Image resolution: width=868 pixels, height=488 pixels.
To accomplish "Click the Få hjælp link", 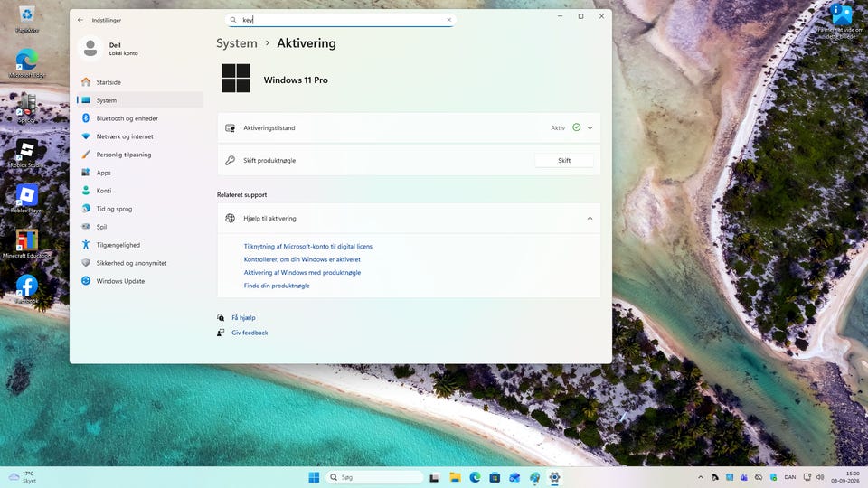I will 243,317.
